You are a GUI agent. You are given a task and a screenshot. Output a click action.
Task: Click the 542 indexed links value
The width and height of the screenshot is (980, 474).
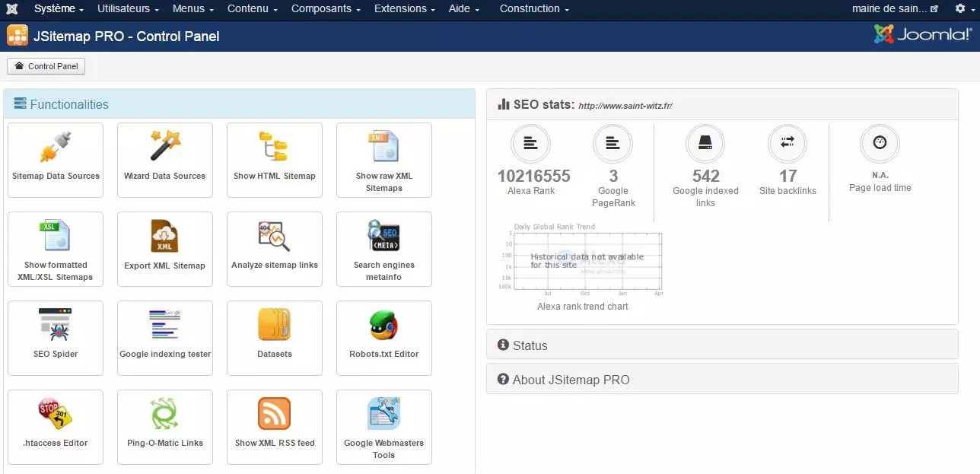[706, 176]
